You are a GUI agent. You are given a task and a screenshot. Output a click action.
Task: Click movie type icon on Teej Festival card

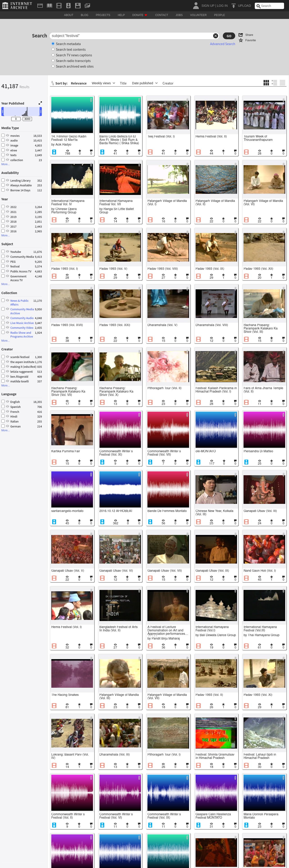pos(150,152)
